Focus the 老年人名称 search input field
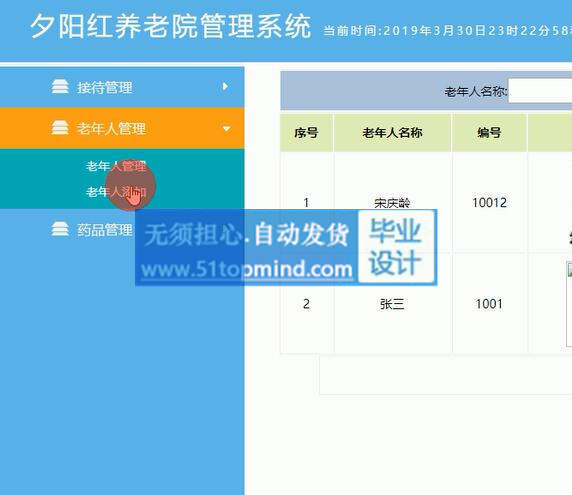This screenshot has width=572, height=495. tap(540, 91)
